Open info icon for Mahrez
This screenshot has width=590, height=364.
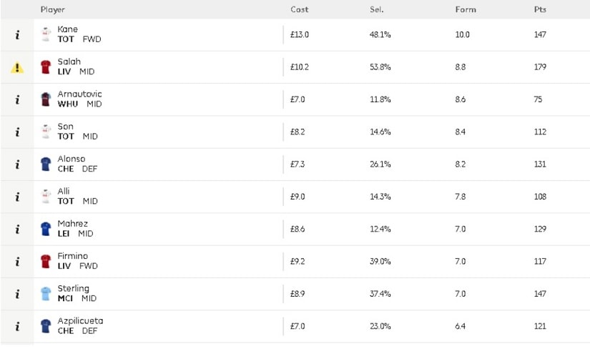click(x=17, y=230)
